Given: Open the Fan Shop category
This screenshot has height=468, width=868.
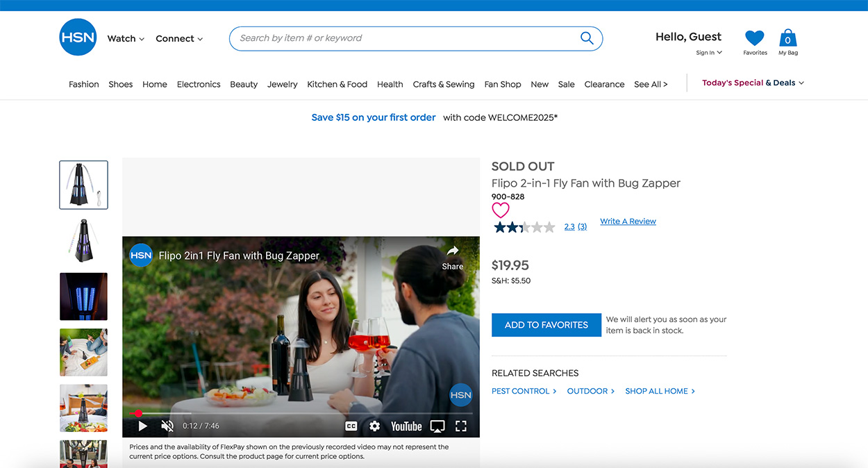Looking at the screenshot, I should (x=503, y=84).
